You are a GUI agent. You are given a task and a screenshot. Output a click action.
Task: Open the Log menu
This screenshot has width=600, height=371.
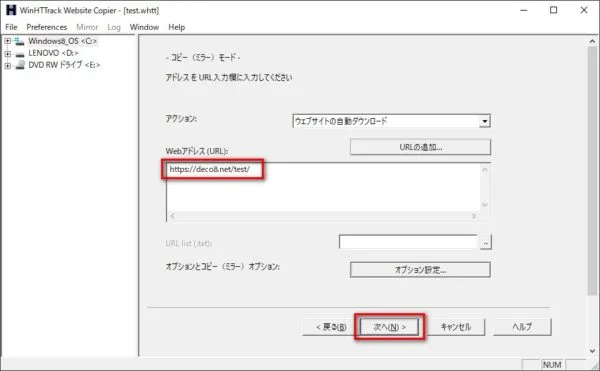pyautogui.click(x=114, y=27)
